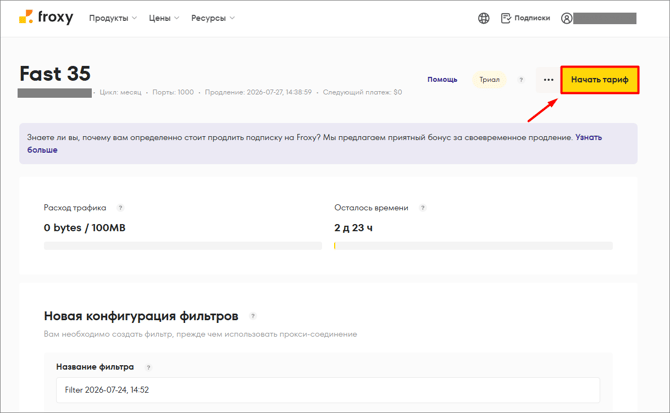This screenshot has height=413, width=670.
Task: Click the Начать тариф button
Action: pos(599,80)
